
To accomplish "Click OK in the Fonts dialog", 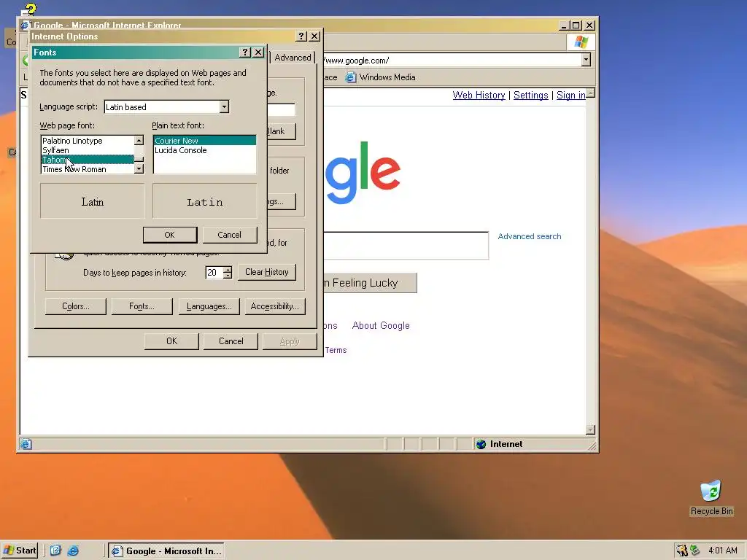I will coord(169,235).
